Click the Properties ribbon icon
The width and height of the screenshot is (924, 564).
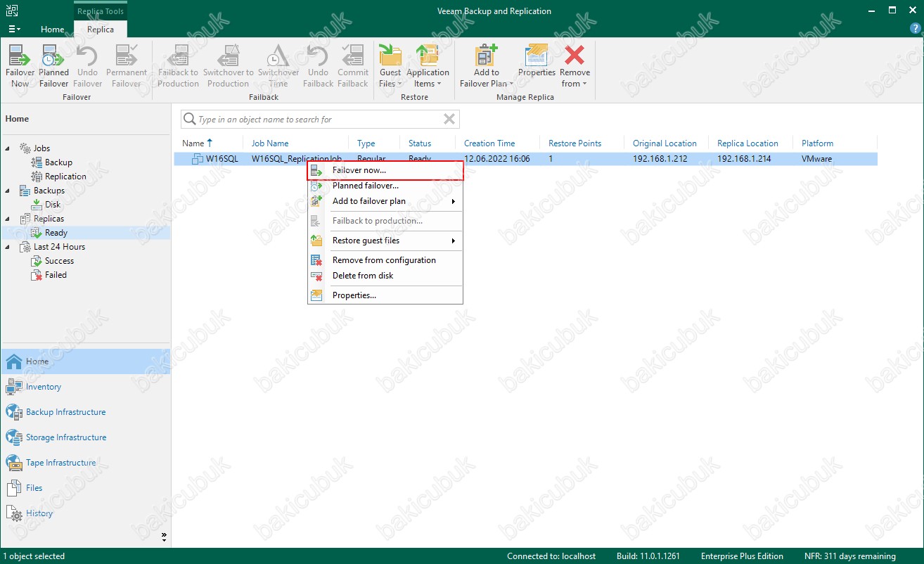537,61
